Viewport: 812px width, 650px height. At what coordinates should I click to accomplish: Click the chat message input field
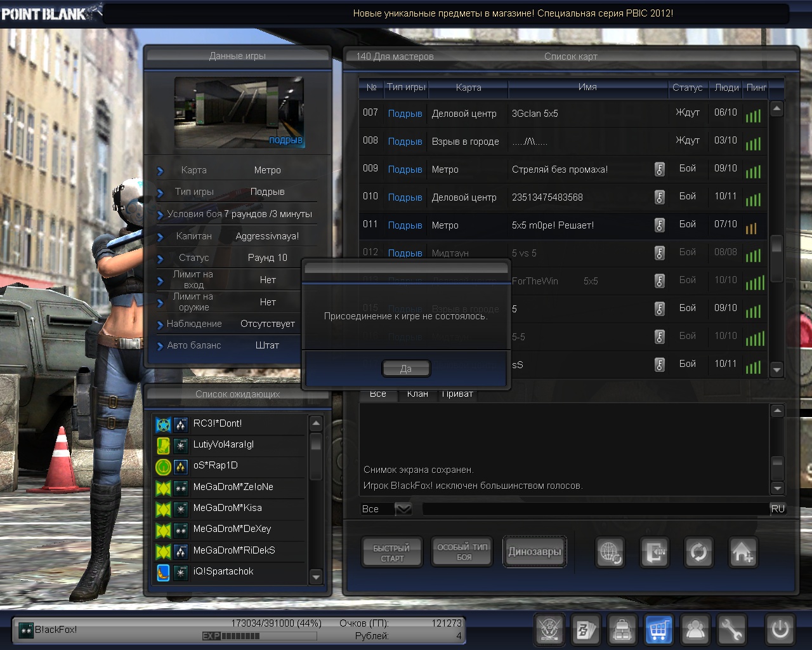tap(595, 509)
